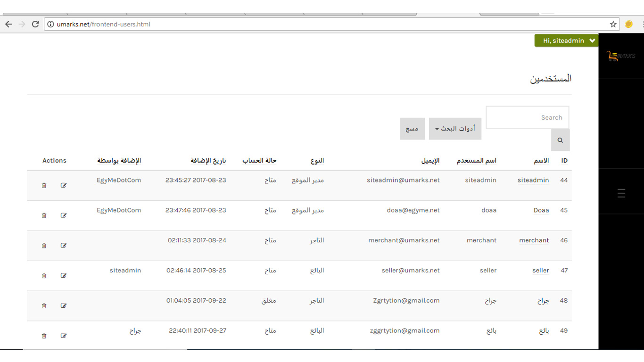Edit the seller user ID 47
The image size is (644, 362).
[x=64, y=276]
